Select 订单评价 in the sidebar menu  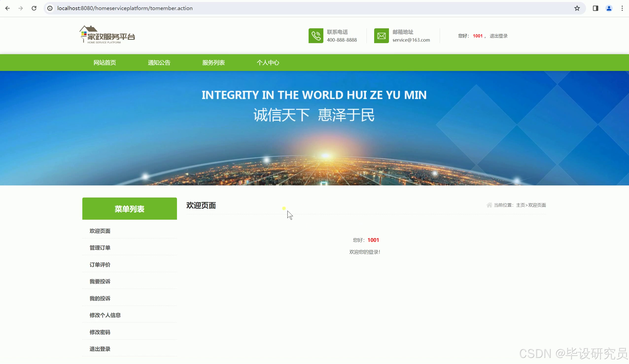[x=100, y=265]
